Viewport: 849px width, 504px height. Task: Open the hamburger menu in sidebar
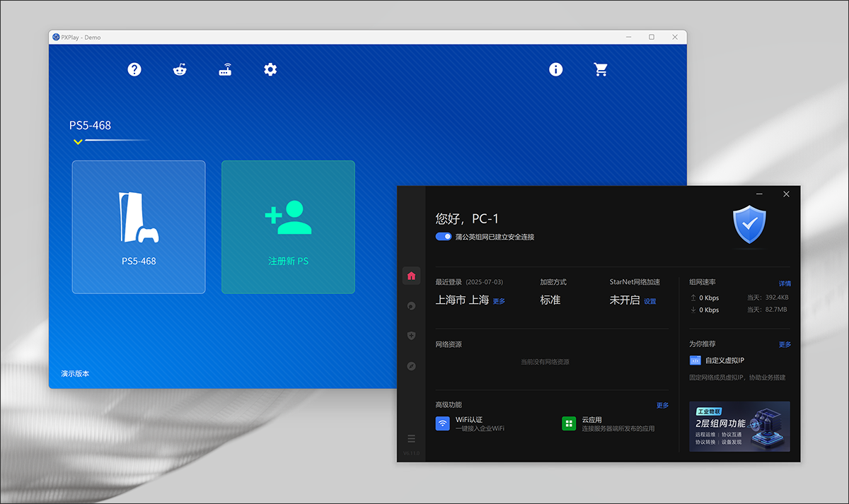click(x=411, y=439)
